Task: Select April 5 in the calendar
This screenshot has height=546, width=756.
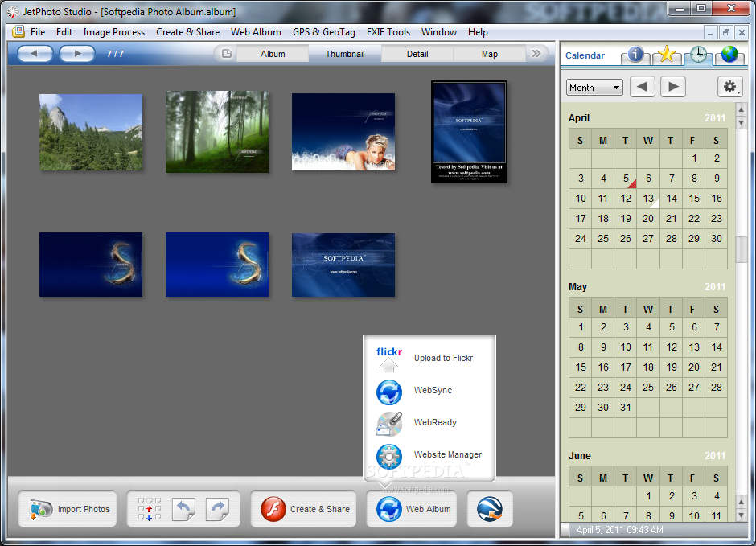Action: (x=626, y=179)
